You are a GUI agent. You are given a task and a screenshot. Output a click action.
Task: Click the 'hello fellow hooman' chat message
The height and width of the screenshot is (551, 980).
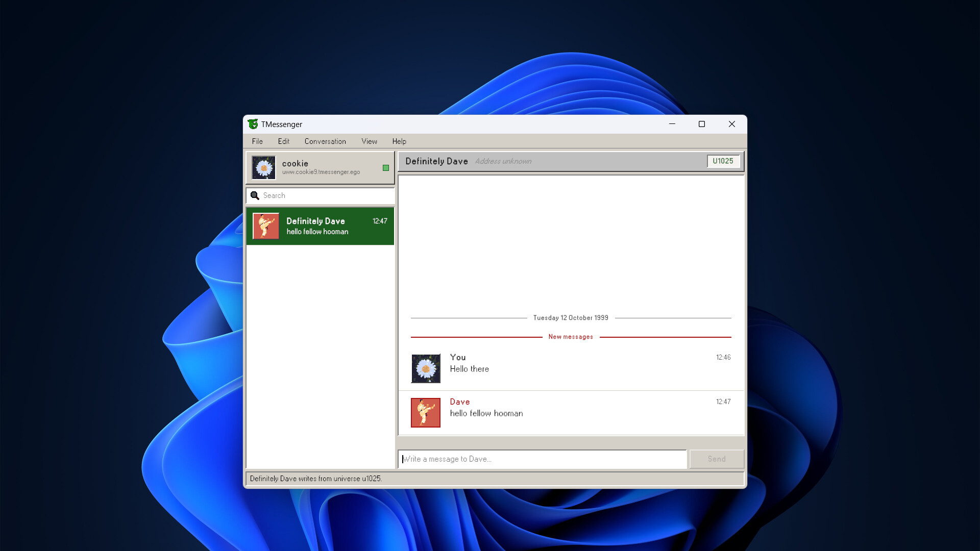(486, 413)
